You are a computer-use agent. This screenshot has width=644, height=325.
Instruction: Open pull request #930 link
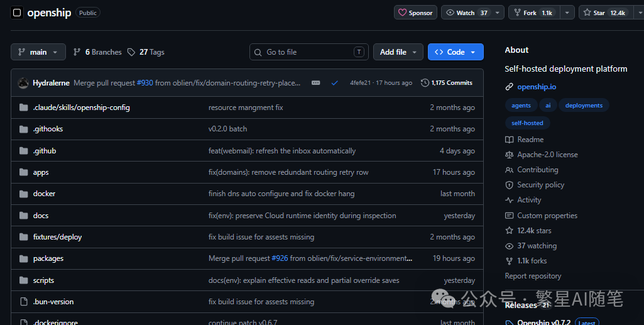pyautogui.click(x=145, y=83)
